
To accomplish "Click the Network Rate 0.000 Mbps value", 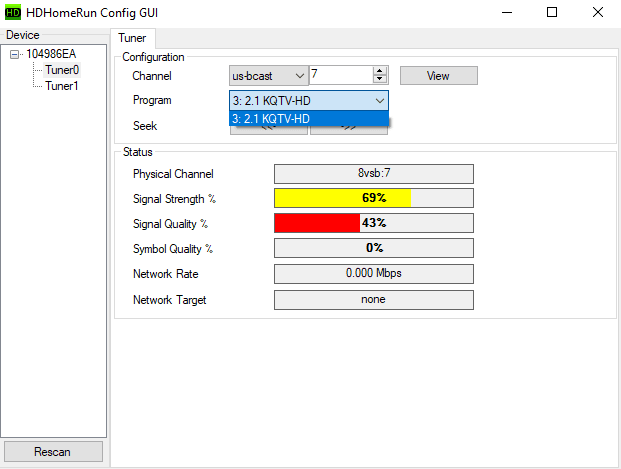I will point(373,274).
